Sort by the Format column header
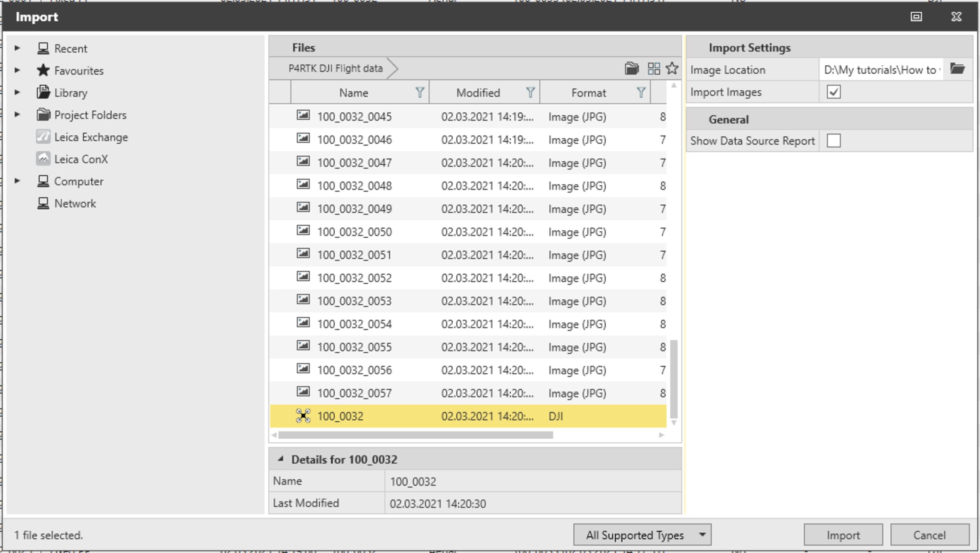 (x=588, y=93)
